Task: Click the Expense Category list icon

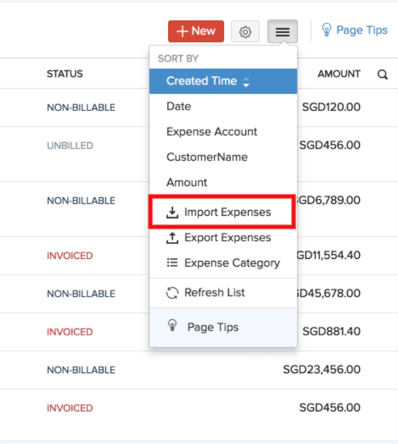Action: [172, 263]
